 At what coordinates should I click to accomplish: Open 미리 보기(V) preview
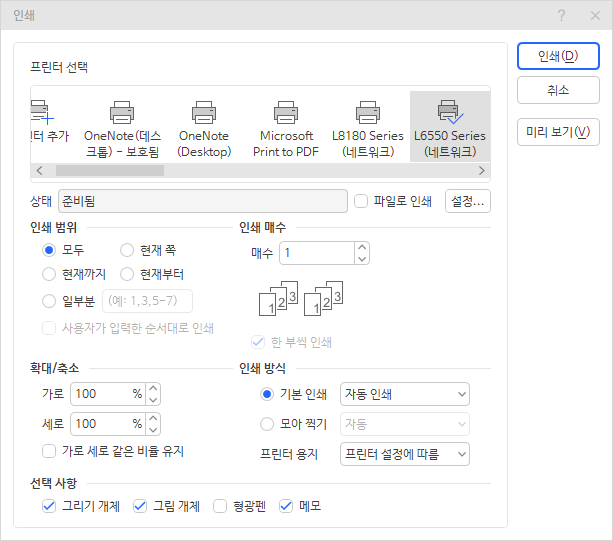[558, 132]
